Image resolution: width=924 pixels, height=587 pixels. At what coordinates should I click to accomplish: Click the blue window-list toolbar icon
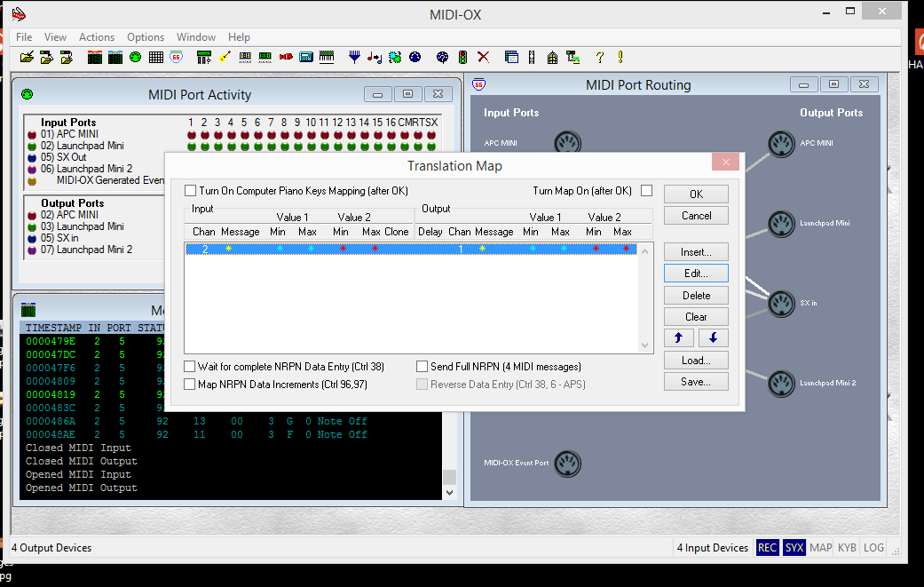511,57
